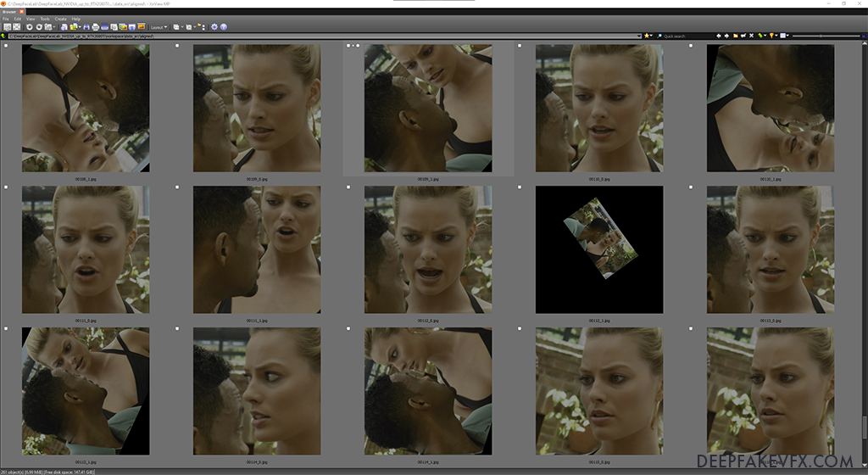Click the screen Capture toolbar icon
Screen dimensions: 868x475
[x=114, y=26]
